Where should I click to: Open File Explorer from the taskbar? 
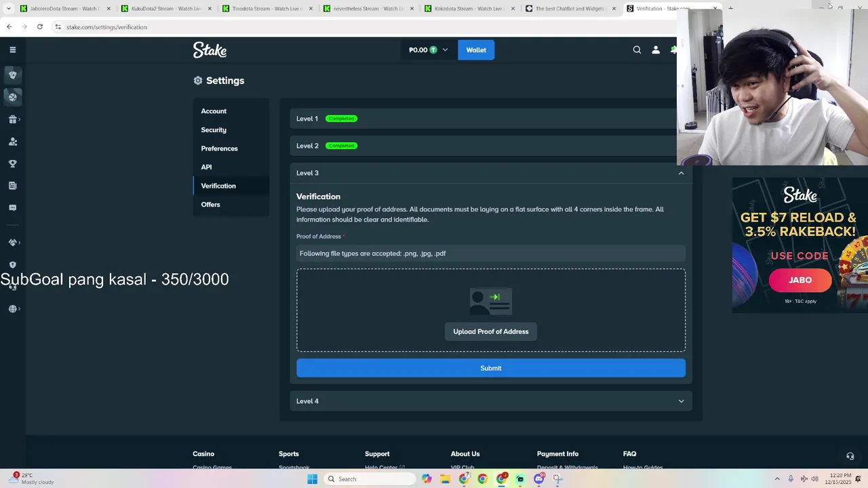pyautogui.click(x=445, y=479)
